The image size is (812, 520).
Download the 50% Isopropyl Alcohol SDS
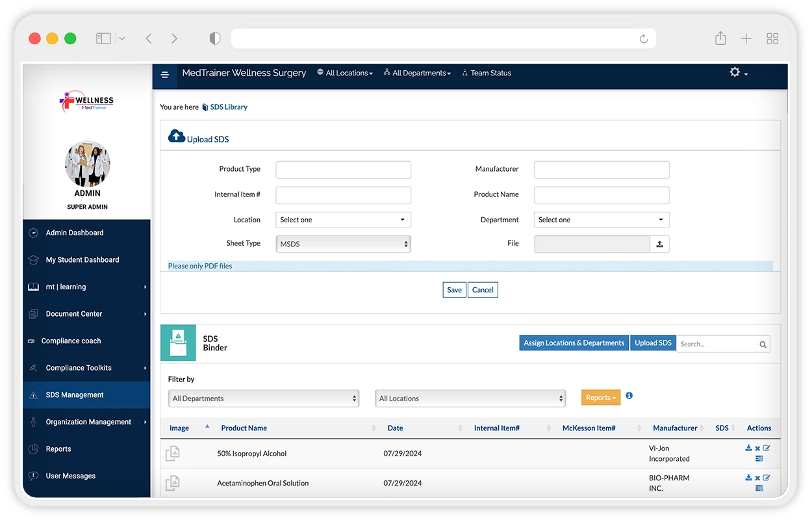(748, 448)
